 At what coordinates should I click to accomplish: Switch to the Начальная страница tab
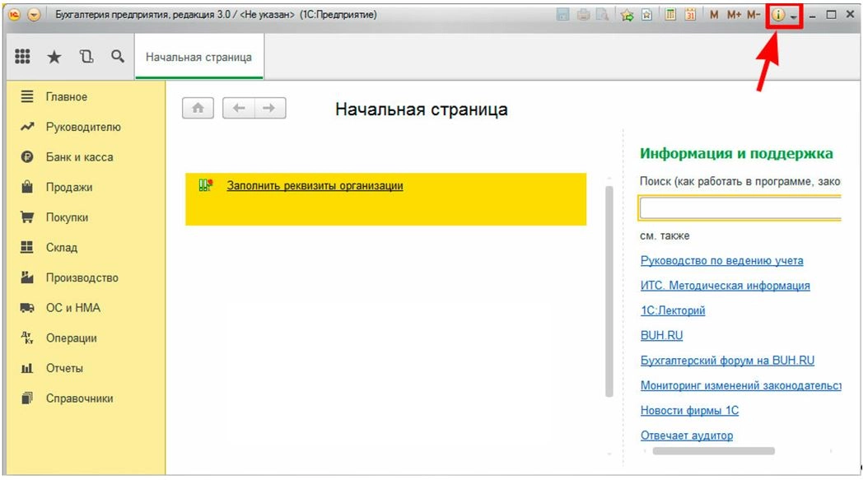pyautogui.click(x=198, y=57)
